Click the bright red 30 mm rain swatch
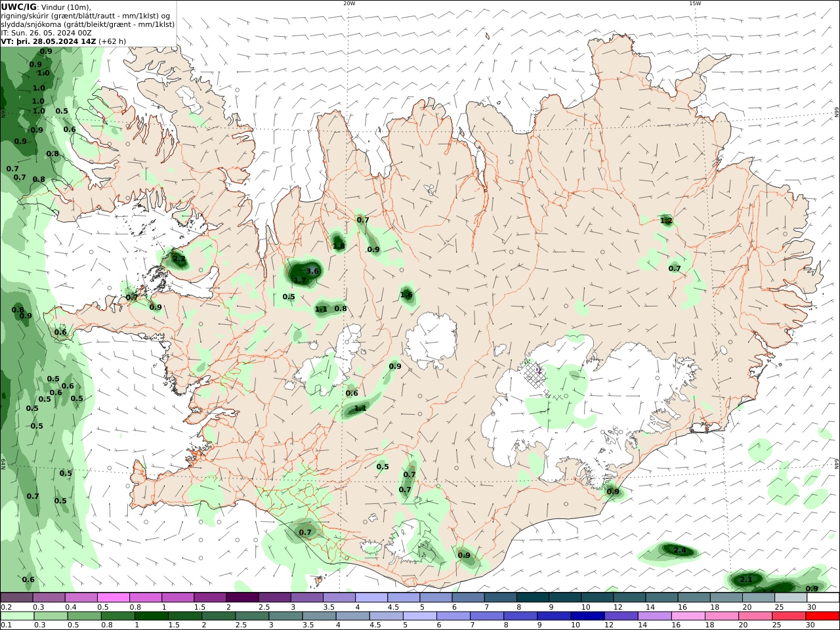 823,616
